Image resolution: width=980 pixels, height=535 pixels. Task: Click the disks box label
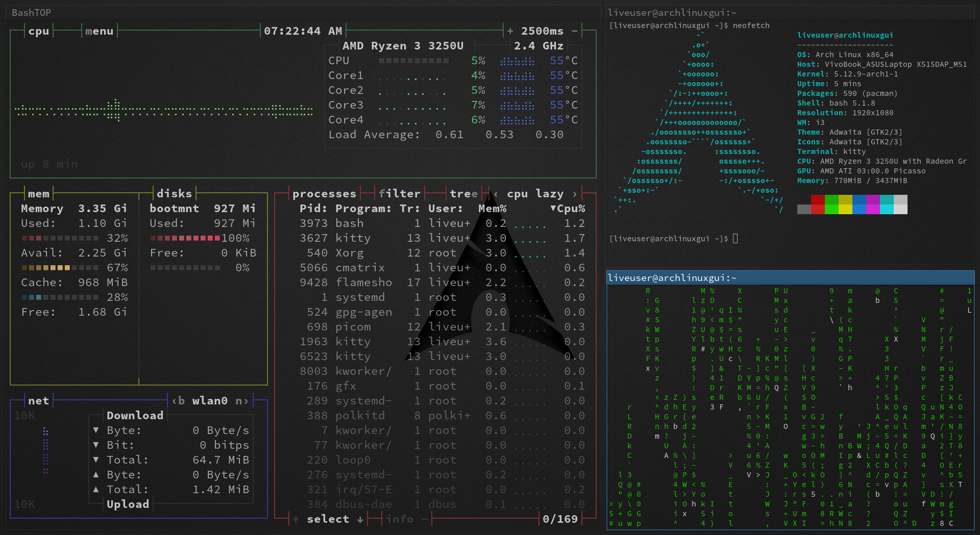tap(174, 193)
